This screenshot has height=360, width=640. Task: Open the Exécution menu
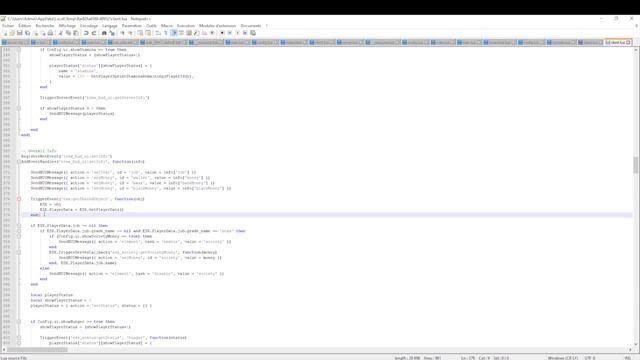click(x=186, y=26)
